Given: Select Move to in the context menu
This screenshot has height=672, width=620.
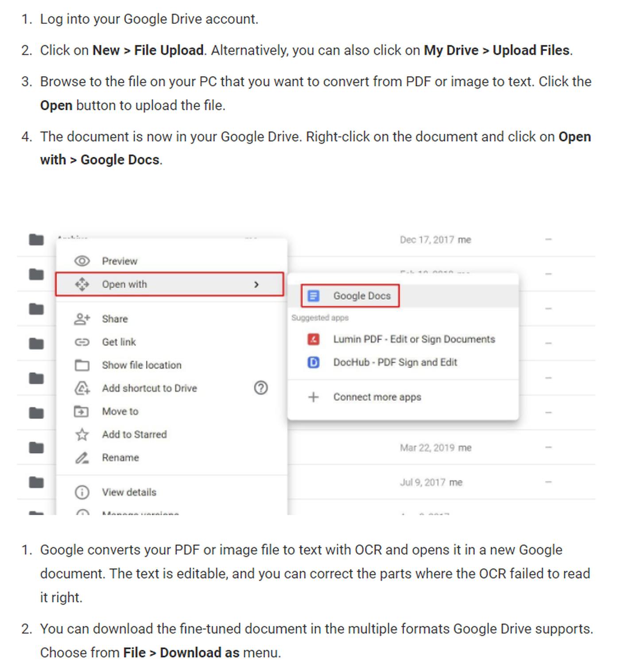Looking at the screenshot, I should tap(120, 412).
